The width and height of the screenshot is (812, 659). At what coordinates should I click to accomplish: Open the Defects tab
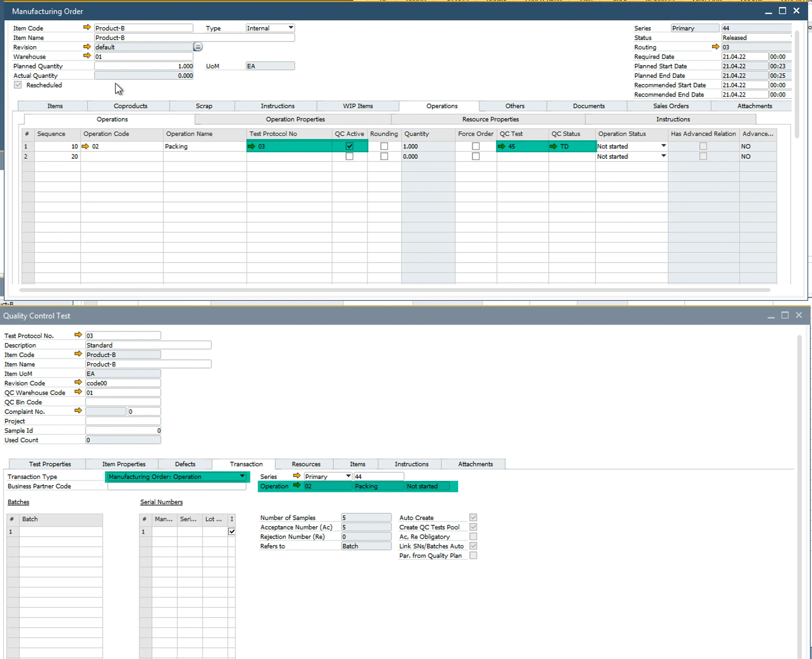185,464
